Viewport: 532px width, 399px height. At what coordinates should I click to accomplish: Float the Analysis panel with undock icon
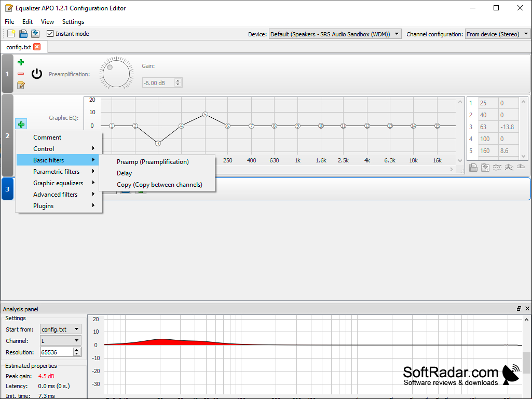(x=519, y=308)
